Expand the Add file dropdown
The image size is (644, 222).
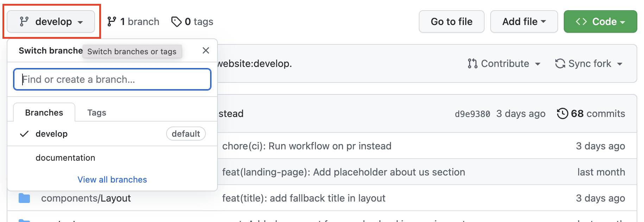524,21
